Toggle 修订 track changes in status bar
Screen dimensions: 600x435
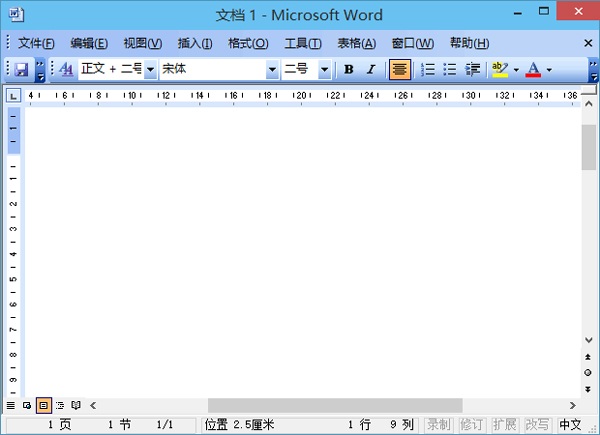coord(472,425)
